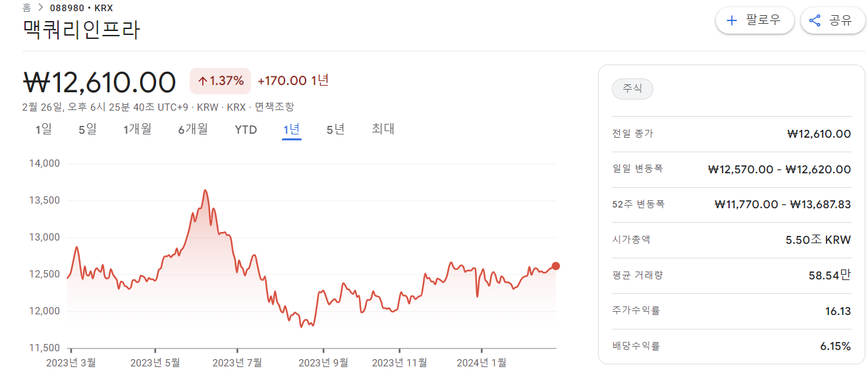868x371 pixels.
Task: Click the 배당수익률 label
Action: (x=636, y=346)
